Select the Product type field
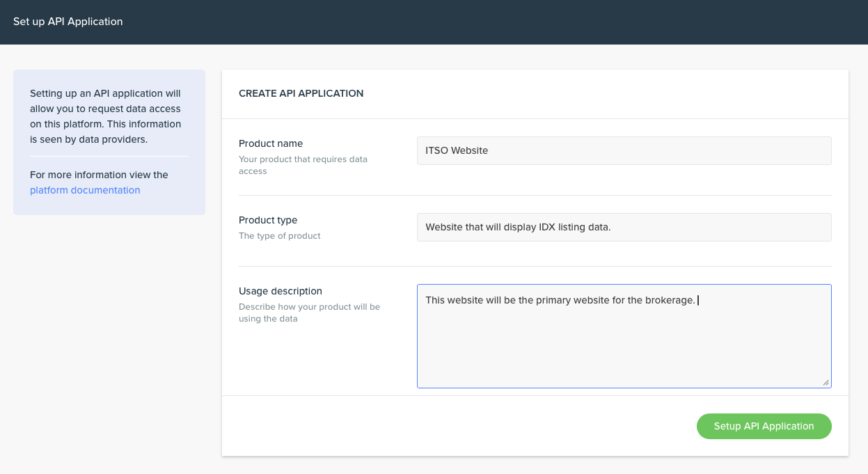 point(624,227)
